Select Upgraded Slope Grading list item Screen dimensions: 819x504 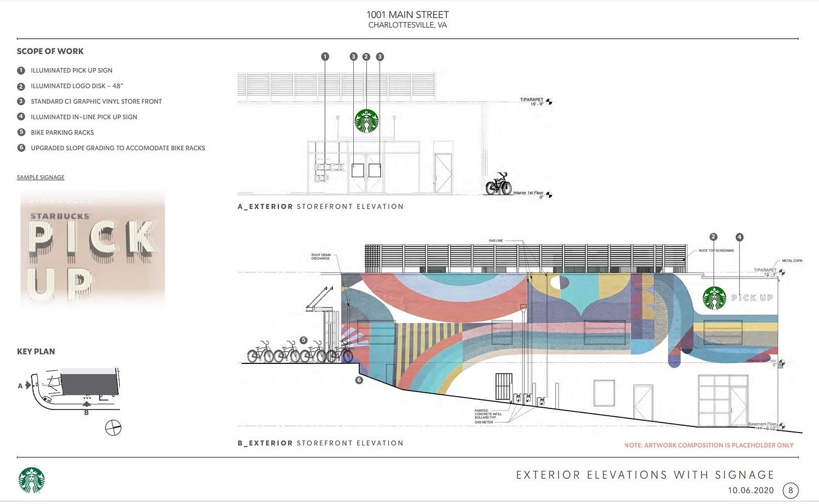pyautogui.click(x=118, y=148)
